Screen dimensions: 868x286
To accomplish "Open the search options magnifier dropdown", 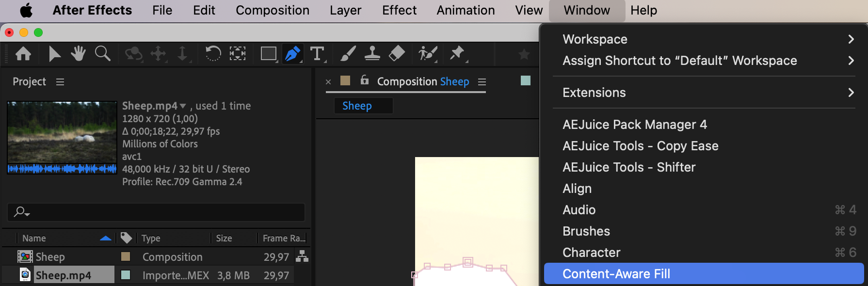I will pyautogui.click(x=22, y=212).
